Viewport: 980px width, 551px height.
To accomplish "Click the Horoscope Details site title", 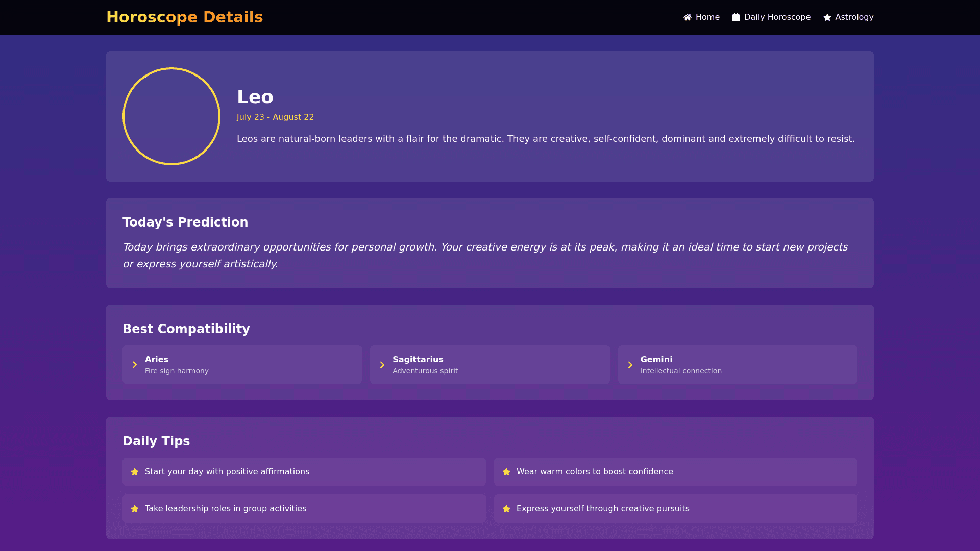I will [x=184, y=17].
